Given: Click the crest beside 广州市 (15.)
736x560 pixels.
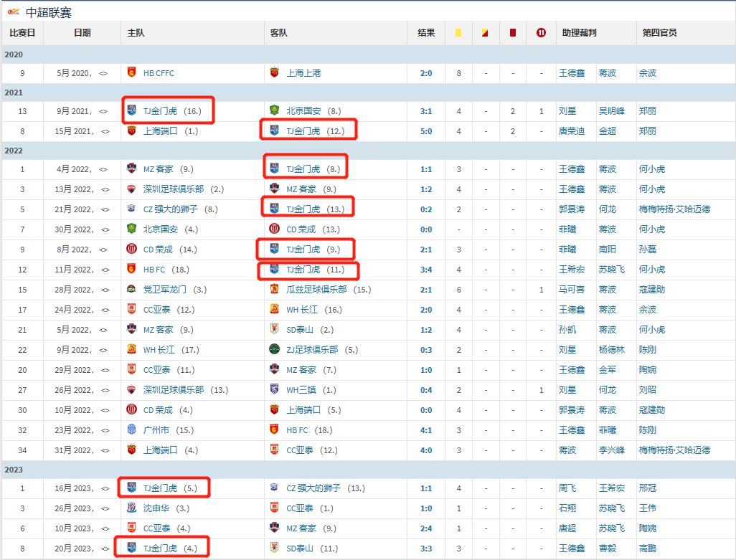Looking at the screenshot, I should pos(132,430).
